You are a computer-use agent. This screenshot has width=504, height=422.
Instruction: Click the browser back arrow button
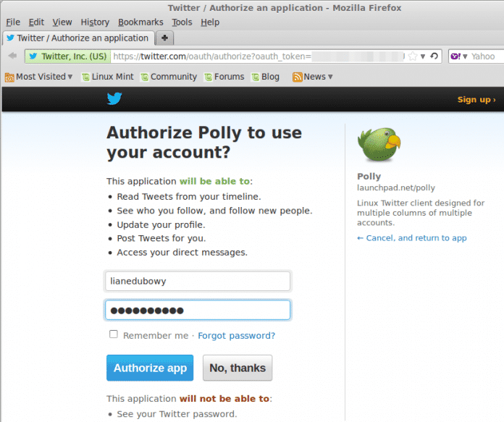pos(12,56)
